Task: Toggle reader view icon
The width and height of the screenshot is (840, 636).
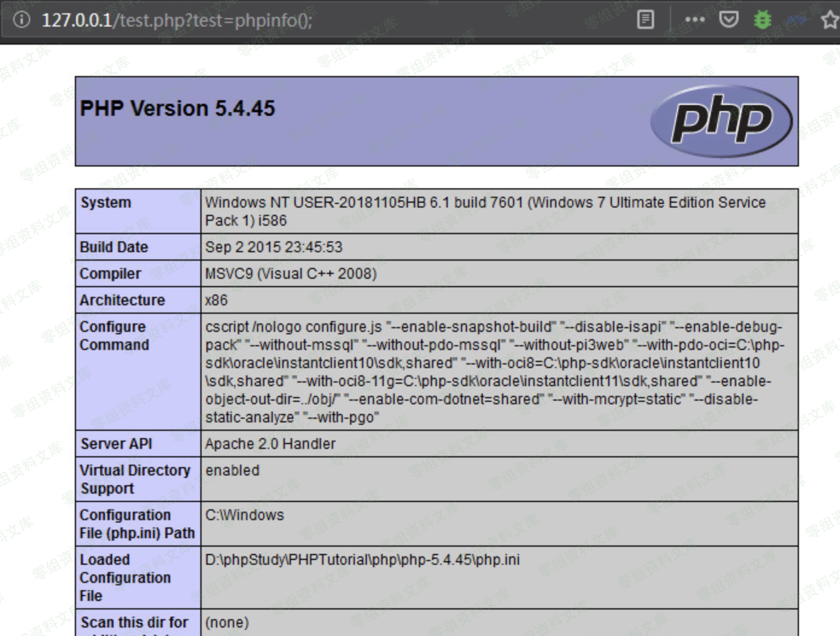Action: click(645, 20)
